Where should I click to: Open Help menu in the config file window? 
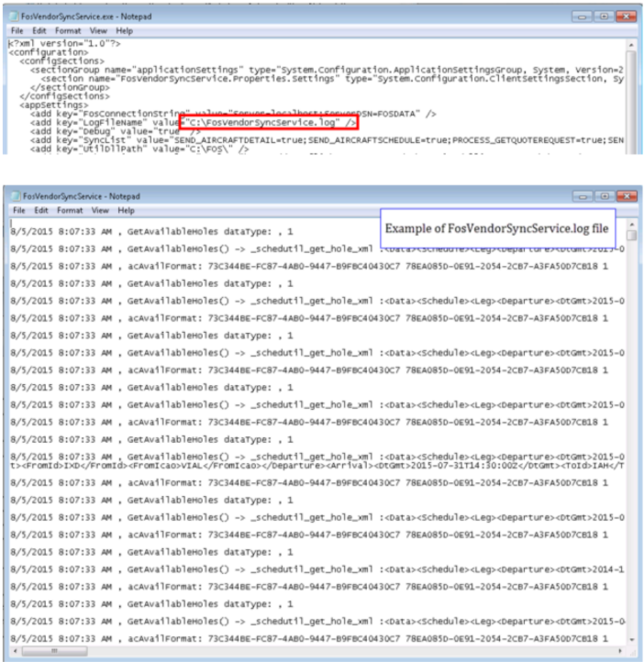point(124,30)
